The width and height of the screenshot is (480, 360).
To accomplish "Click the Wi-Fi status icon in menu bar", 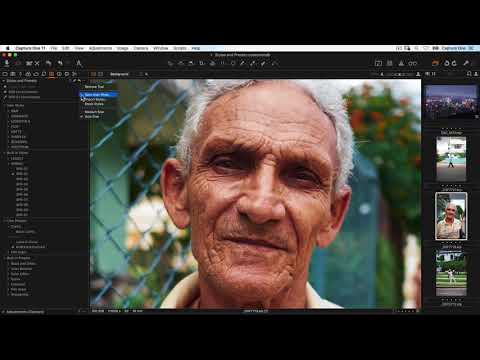I will 426,48.
